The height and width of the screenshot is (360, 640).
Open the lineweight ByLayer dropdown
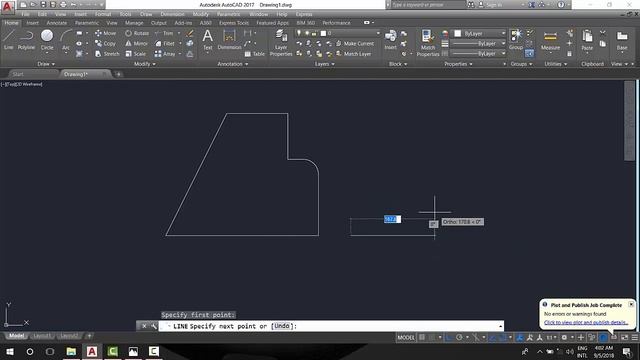tap(478, 43)
